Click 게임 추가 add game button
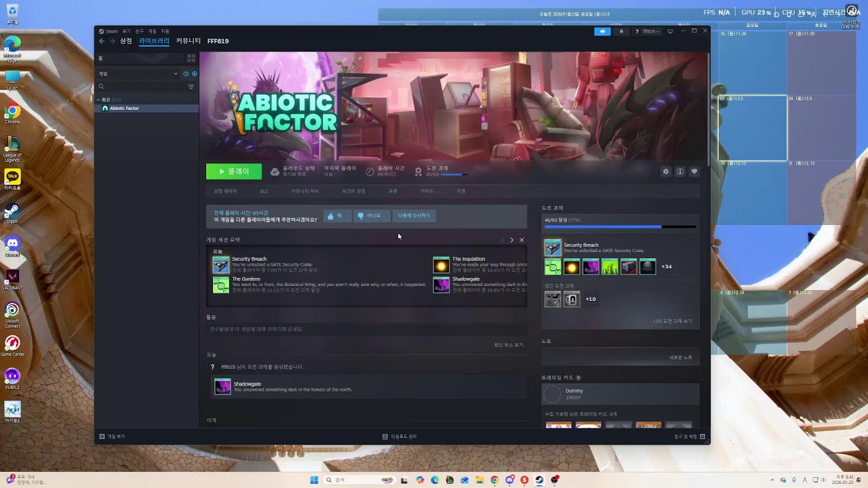 pyautogui.click(x=113, y=436)
